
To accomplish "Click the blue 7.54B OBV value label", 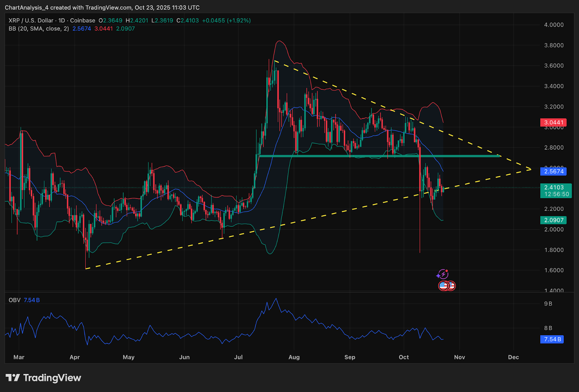I will (552, 339).
